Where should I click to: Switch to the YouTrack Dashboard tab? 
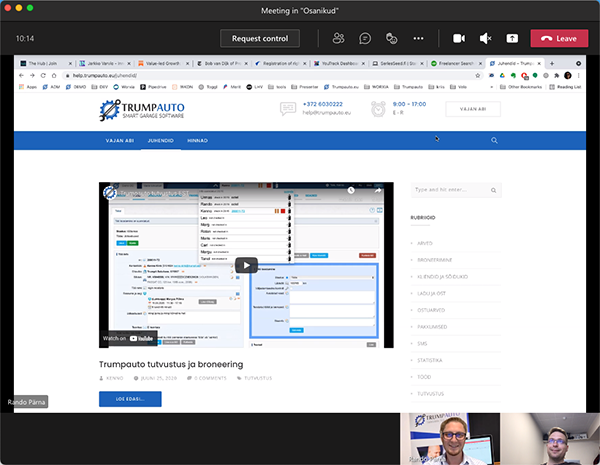tap(339, 63)
